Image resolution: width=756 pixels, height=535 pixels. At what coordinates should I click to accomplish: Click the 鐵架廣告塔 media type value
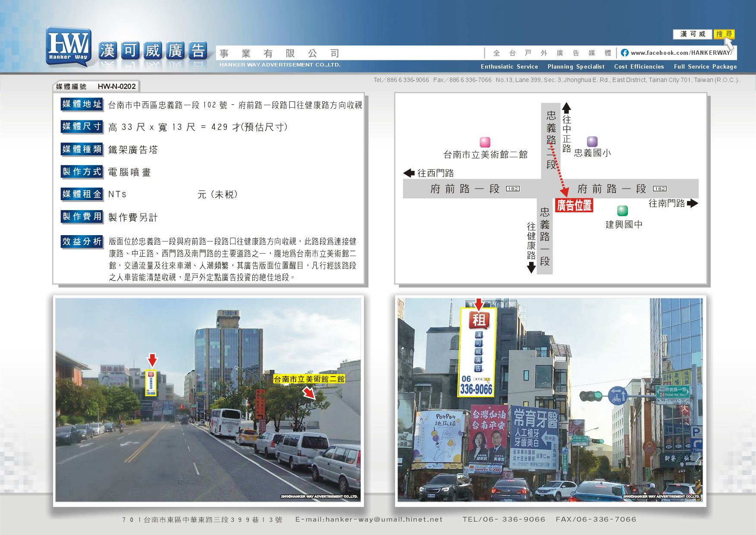tap(133, 150)
